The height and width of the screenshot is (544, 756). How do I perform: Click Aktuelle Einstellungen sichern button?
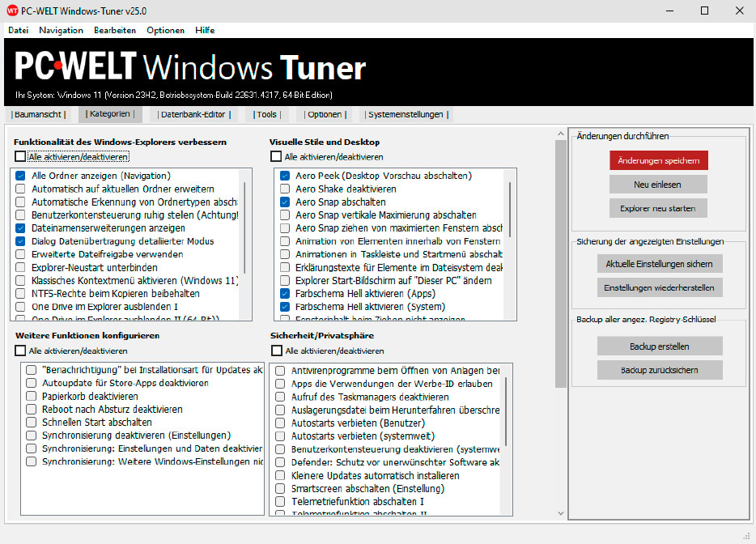pyautogui.click(x=659, y=264)
